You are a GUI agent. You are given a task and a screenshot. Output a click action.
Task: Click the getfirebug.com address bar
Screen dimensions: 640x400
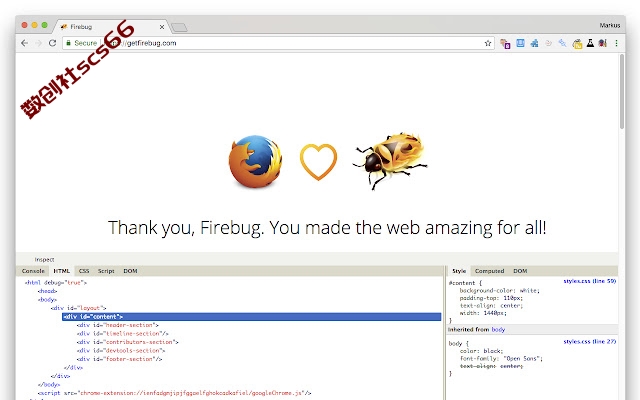(278, 43)
